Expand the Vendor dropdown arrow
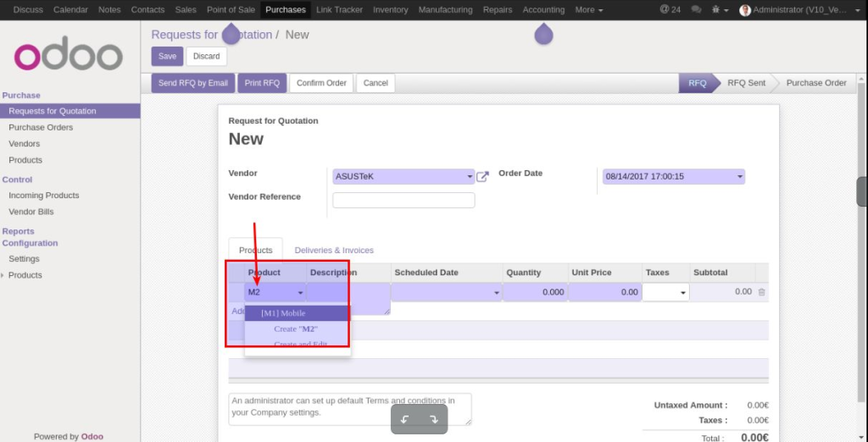868x442 pixels. 470,177
